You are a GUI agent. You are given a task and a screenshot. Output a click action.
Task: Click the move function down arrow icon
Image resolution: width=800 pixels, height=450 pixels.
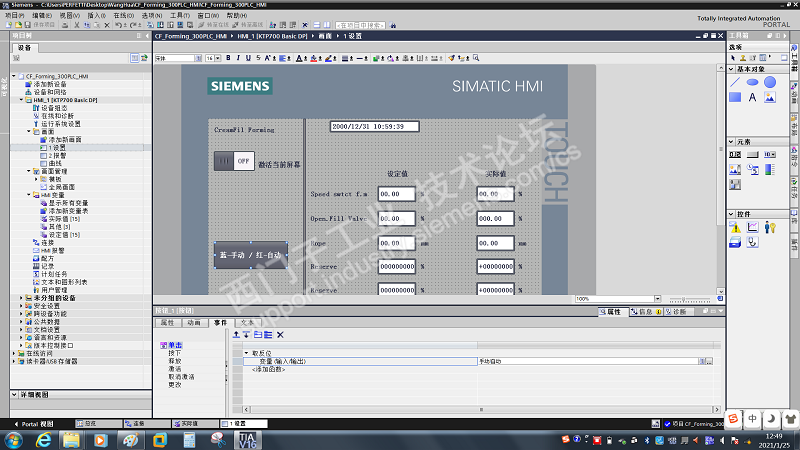246,335
